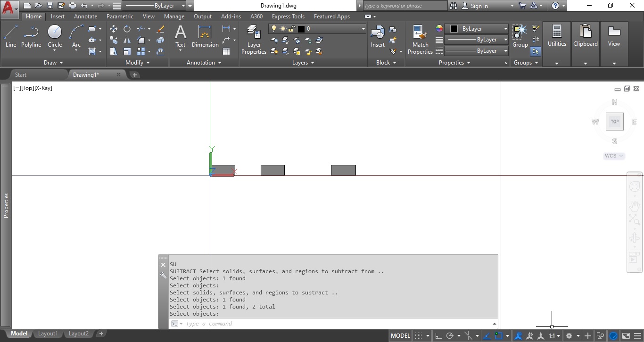Click the Offset tool icon

[x=160, y=51]
